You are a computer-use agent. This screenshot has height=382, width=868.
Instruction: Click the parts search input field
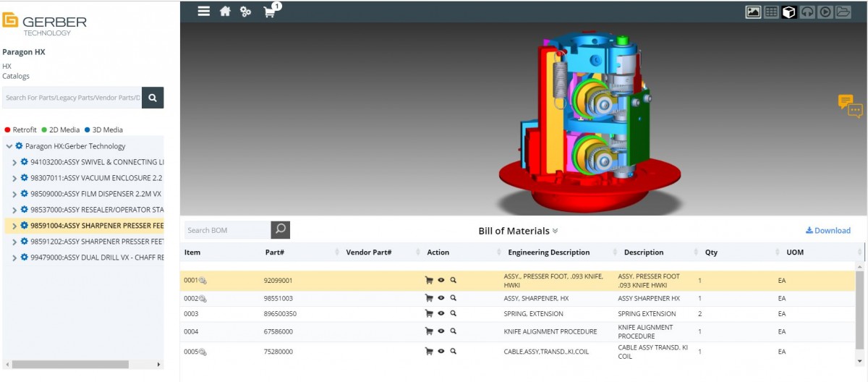72,98
